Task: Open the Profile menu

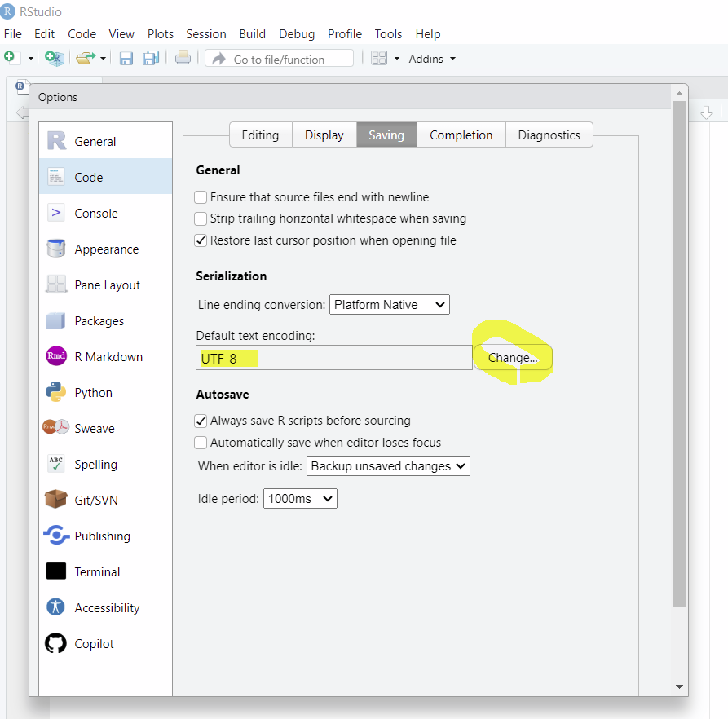Action: 345,34
